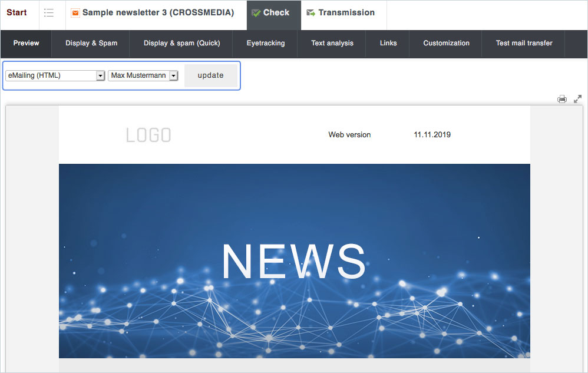The width and height of the screenshot is (588, 373).
Task: Expand preview to fullscreen
Action: 577,99
